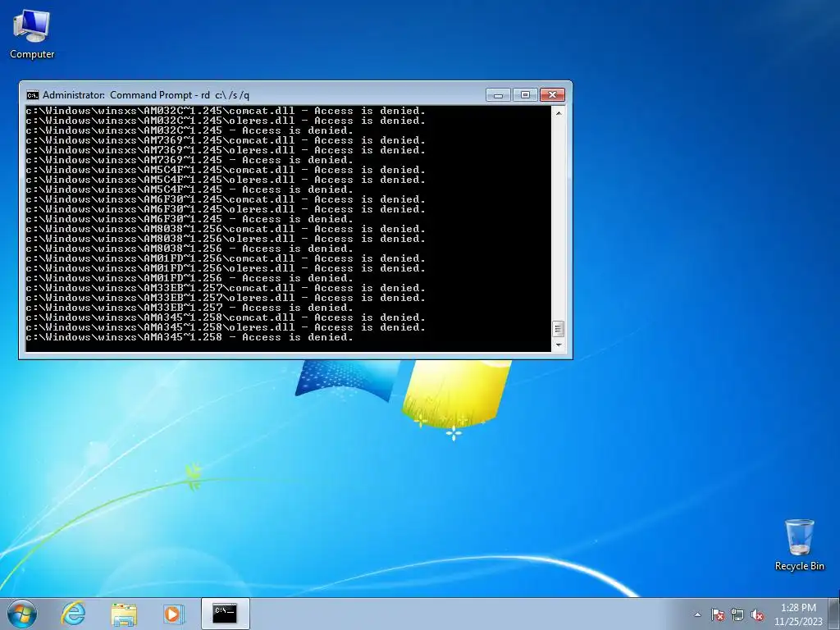Click line 'AM7369~1.245\oleres.dll - Access is denied'
Image resolution: width=840 pixels, height=630 pixels.
click(x=226, y=150)
